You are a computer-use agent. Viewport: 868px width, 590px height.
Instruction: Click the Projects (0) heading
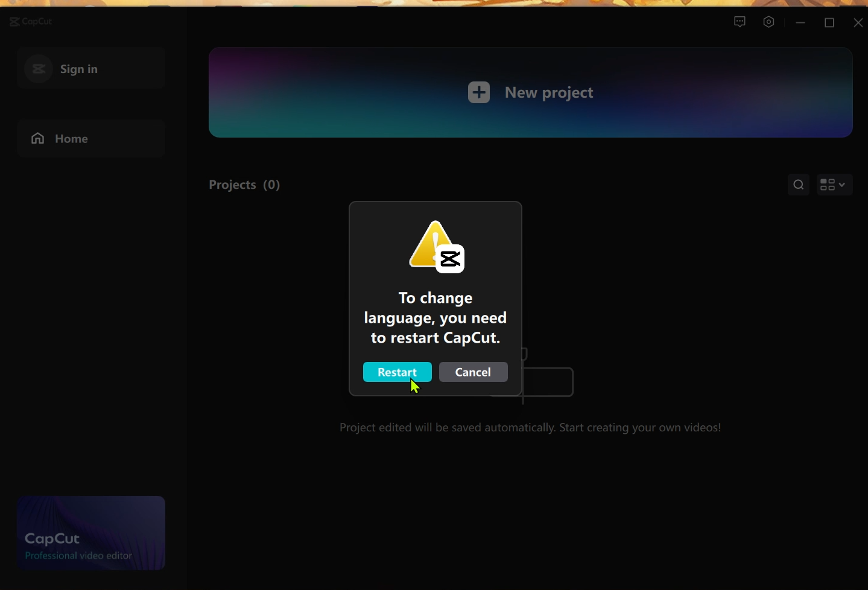point(244,185)
